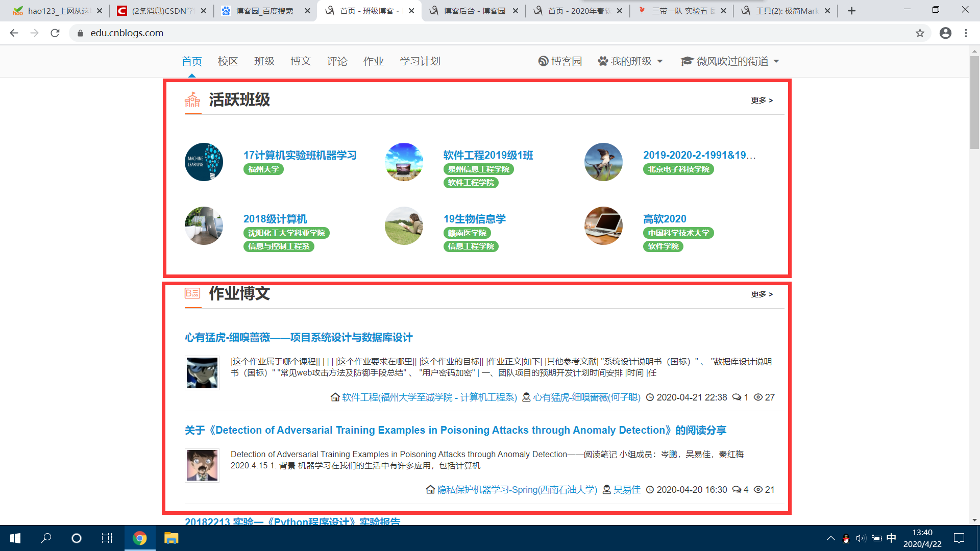
Task: Click the page vertical scrollbar thumb
Action: tap(974, 102)
